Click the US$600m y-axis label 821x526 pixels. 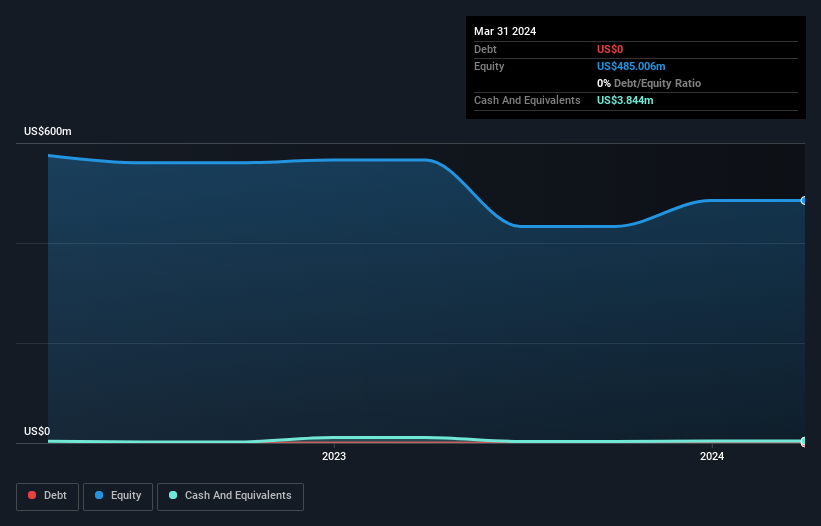(x=48, y=131)
